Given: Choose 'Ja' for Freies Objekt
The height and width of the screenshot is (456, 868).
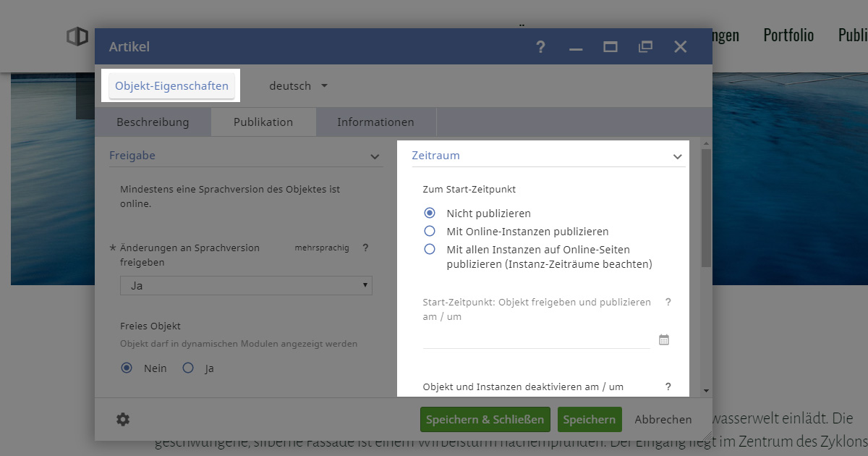Looking at the screenshot, I should [x=188, y=368].
